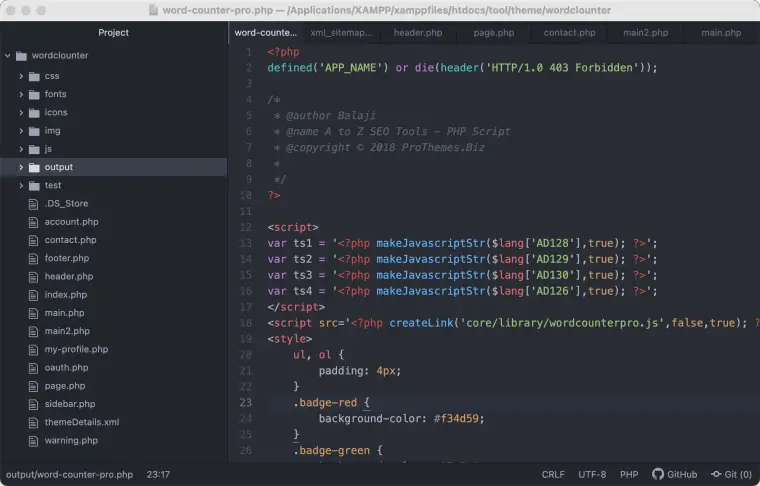Select .DS_Store file name in tree

[66, 204]
